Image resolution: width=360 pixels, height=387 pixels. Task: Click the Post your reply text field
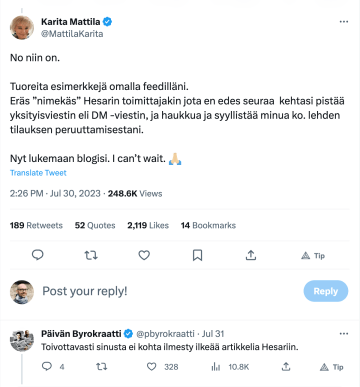click(x=167, y=291)
